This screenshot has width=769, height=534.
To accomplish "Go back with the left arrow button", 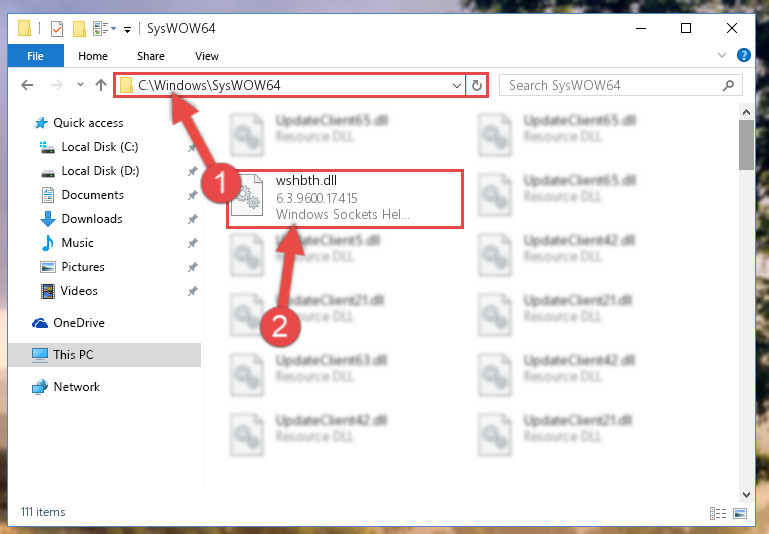I will (27, 85).
